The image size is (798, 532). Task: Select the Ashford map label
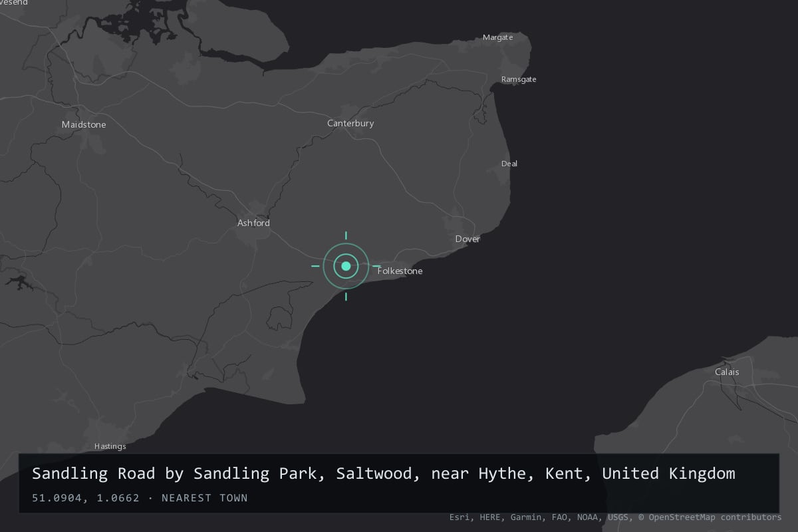click(253, 223)
